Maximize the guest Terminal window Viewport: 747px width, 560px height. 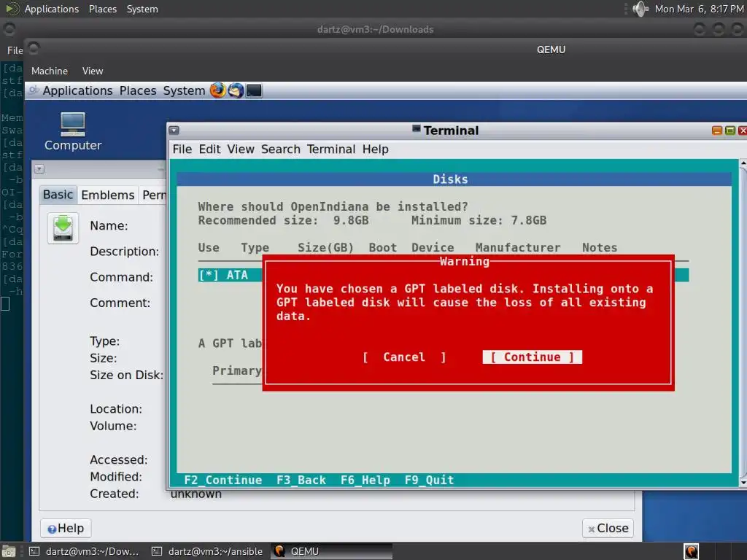click(x=729, y=130)
